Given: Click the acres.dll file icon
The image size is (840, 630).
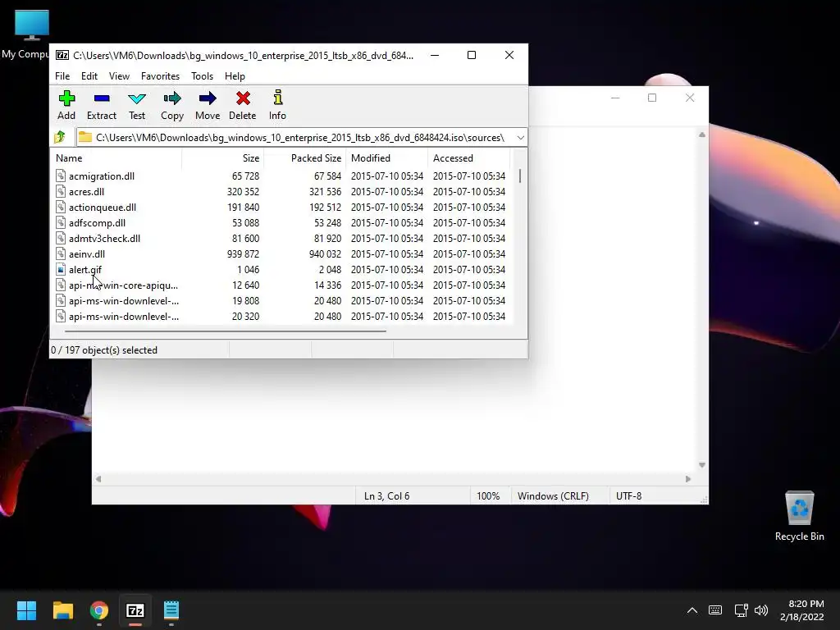Looking at the screenshot, I should click(x=61, y=191).
